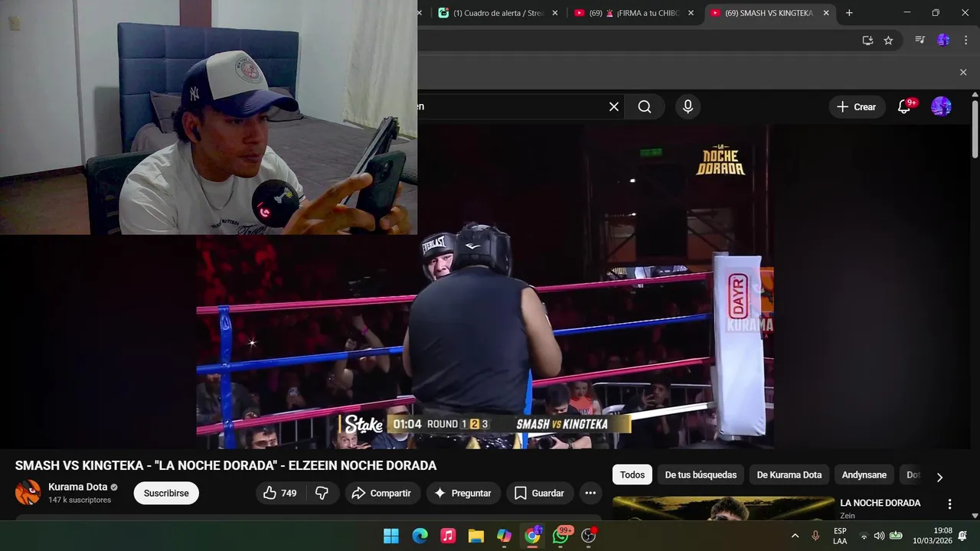
Task: Open File Explorer from taskbar
Action: pos(476,536)
